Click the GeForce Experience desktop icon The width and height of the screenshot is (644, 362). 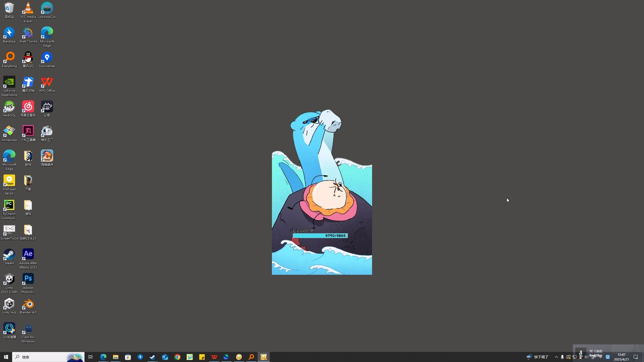9,86
